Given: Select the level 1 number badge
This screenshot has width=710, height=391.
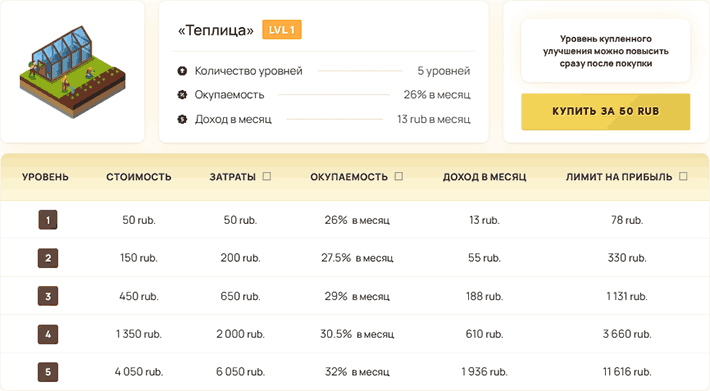Looking at the screenshot, I should pyautogui.click(x=48, y=220).
